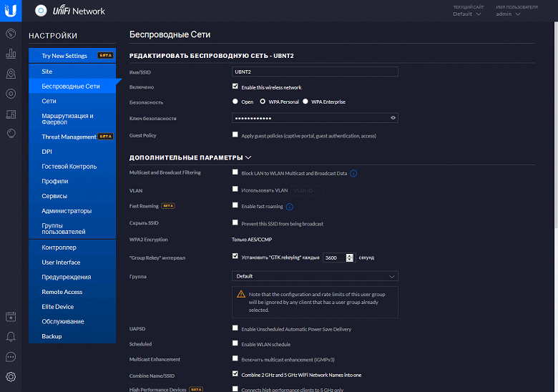Uncheck Combine 2 GHz and 5 GHz names
558x392 pixels.
235,373
